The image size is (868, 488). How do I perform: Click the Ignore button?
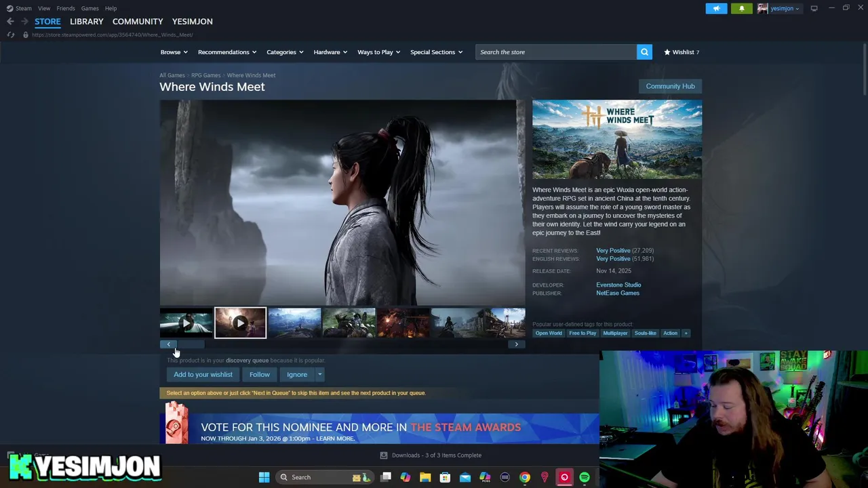(x=297, y=375)
